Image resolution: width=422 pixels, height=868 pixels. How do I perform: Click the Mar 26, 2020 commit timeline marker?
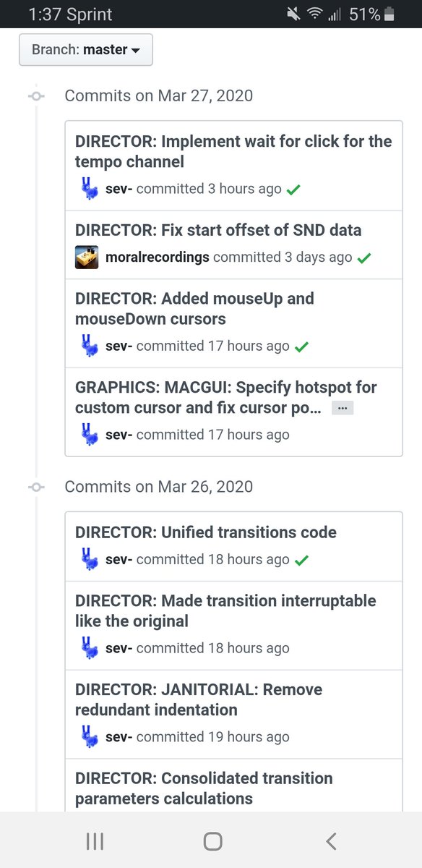point(36,487)
